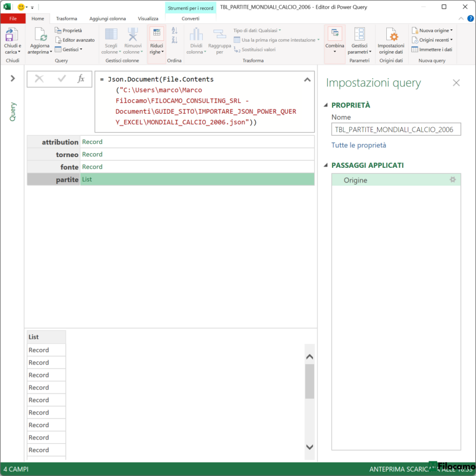Click the Dividi colonna icon

[x=196, y=34]
